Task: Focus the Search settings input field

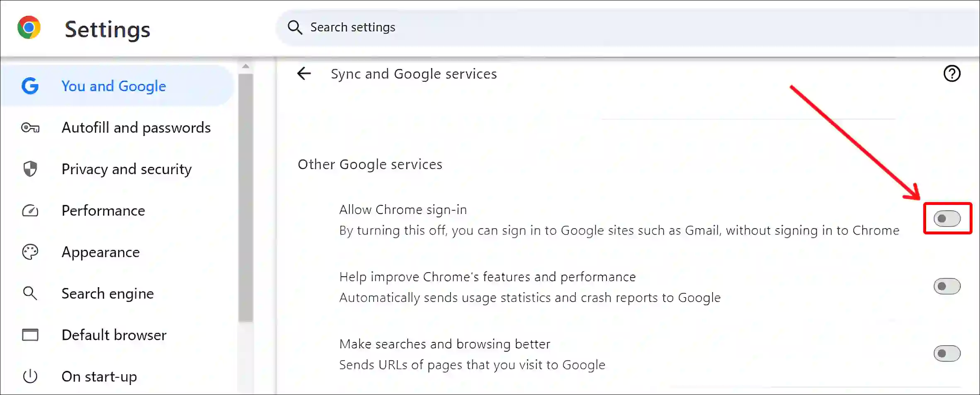Action: click(x=628, y=27)
